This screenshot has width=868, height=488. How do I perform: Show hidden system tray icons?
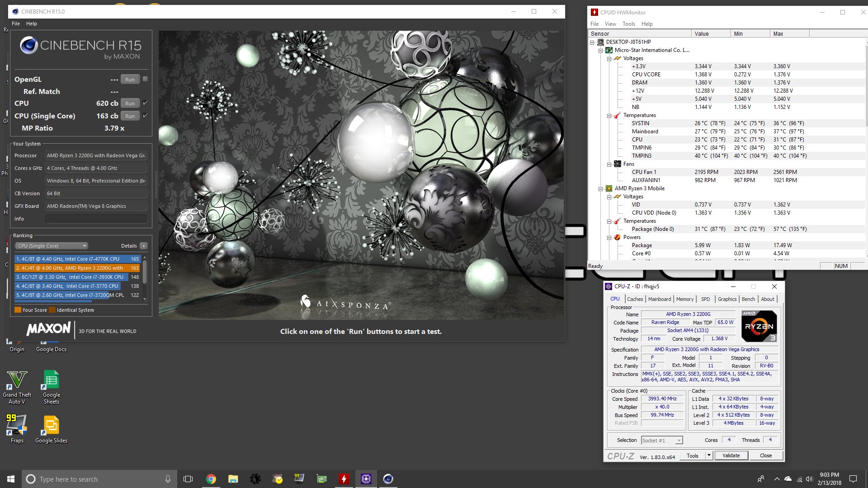777,479
